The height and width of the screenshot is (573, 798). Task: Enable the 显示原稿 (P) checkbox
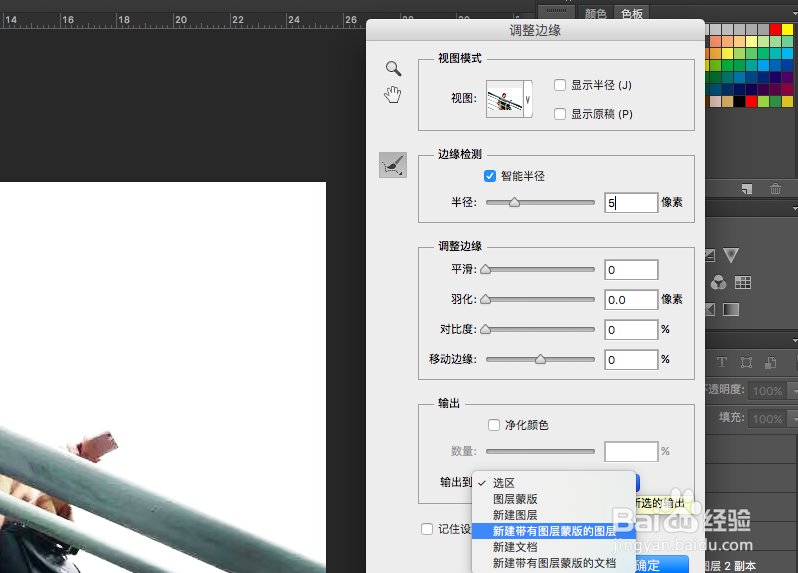(x=560, y=114)
